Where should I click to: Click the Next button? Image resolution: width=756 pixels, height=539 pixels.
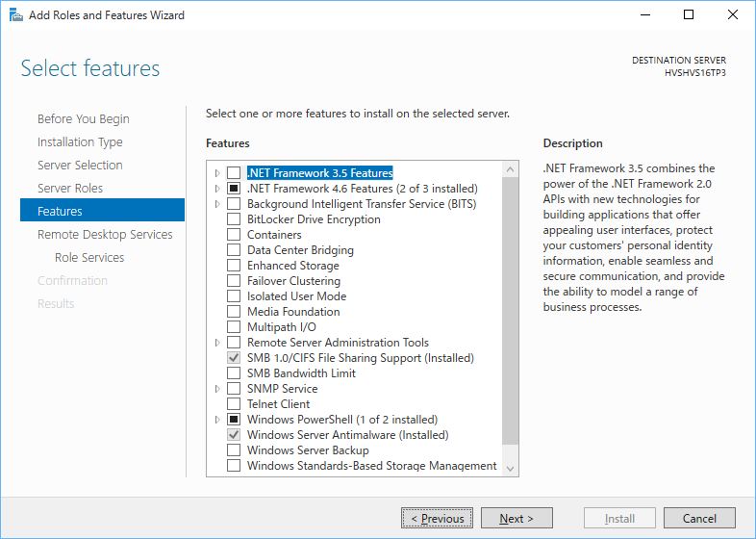(x=517, y=518)
